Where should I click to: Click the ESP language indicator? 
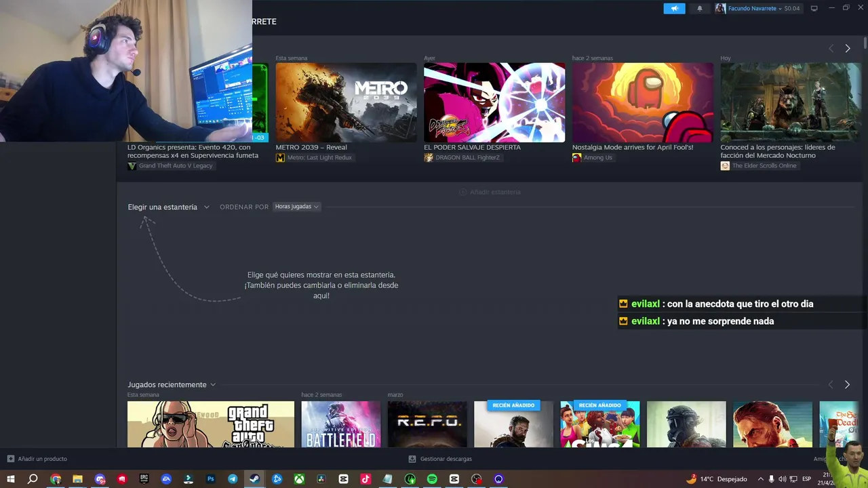807,479
